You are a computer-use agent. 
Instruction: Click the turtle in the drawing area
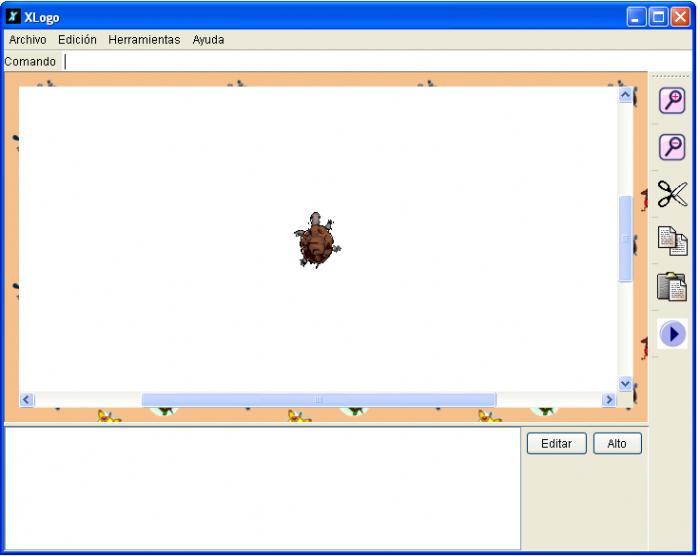coord(317,240)
